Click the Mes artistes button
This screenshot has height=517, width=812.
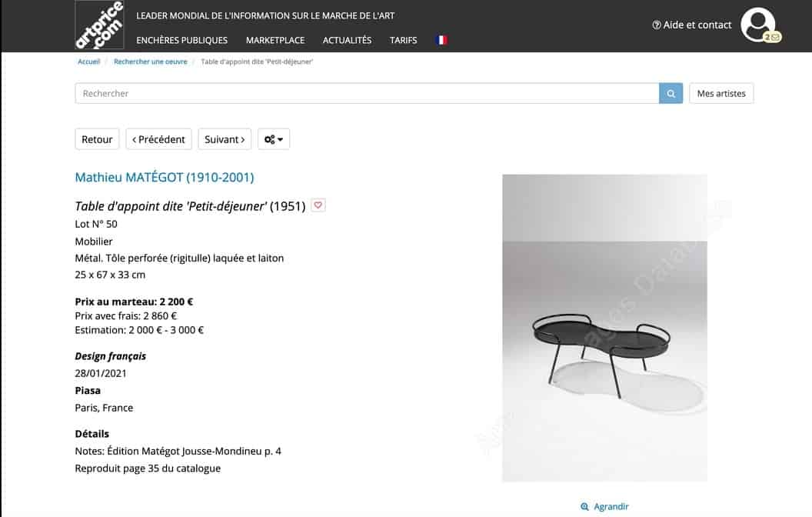click(721, 93)
